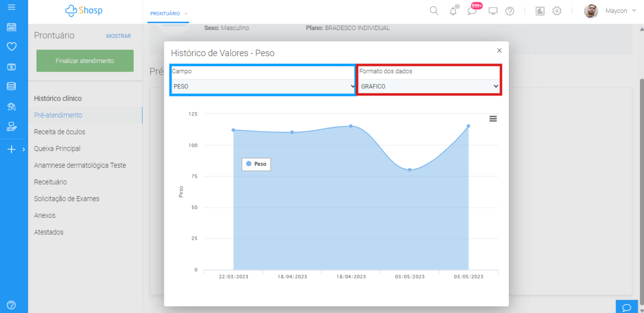Click the MOSTRAR link
The width and height of the screenshot is (644, 313).
(x=118, y=36)
